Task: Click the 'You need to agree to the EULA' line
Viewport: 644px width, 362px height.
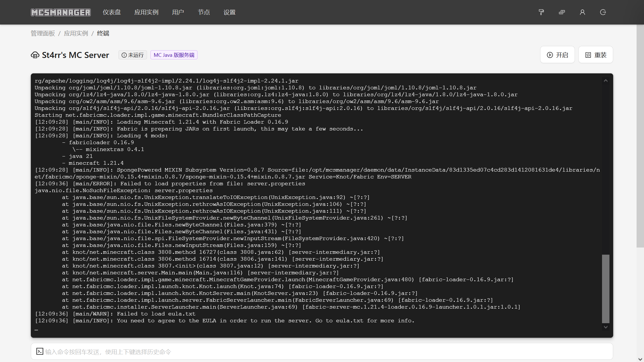Action: point(224,321)
